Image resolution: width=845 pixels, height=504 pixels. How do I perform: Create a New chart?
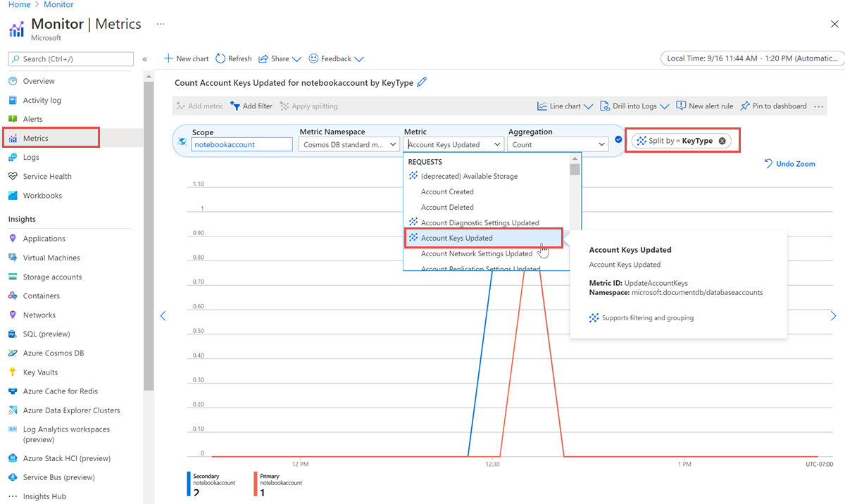coord(187,58)
